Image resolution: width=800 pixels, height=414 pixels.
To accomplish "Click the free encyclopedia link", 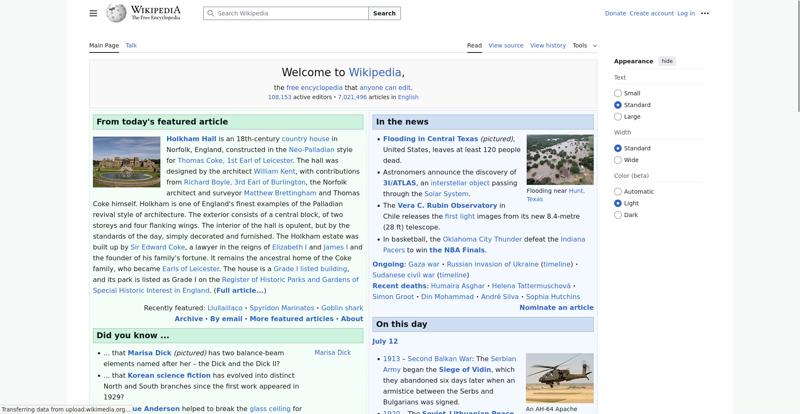I will coord(314,88).
